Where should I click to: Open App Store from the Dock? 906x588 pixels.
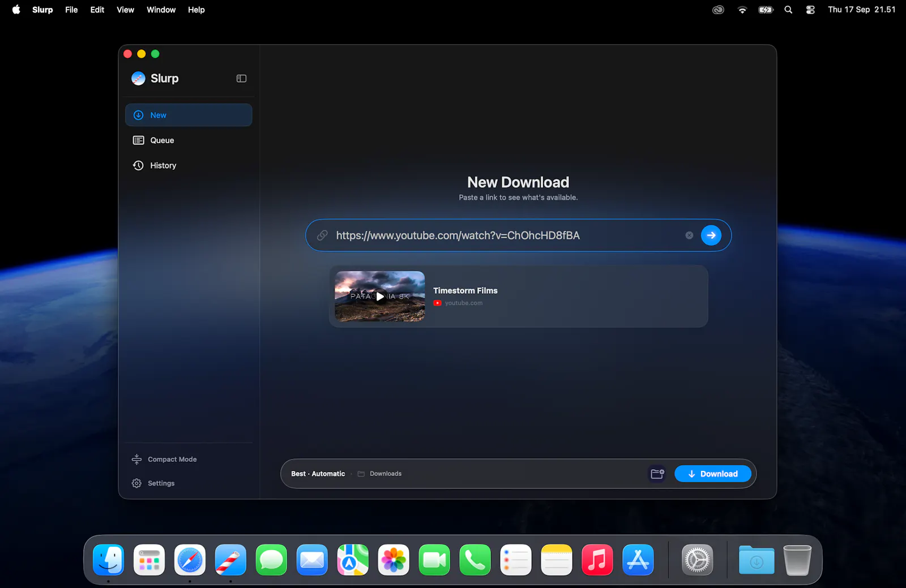point(638,560)
